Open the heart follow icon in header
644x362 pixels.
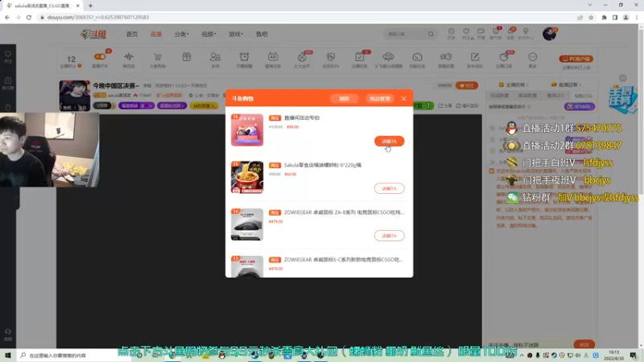pyautogui.click(x=466, y=33)
